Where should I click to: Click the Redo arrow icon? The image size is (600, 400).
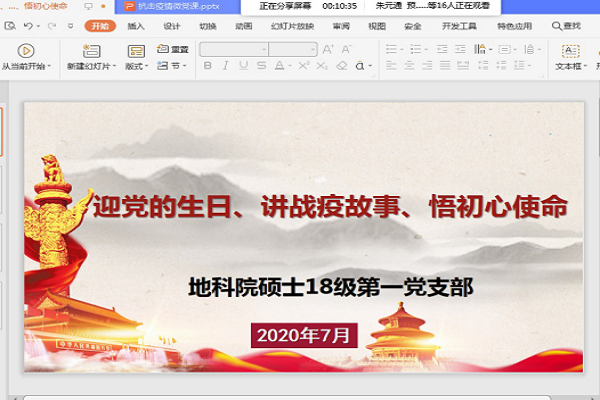(x=52, y=26)
